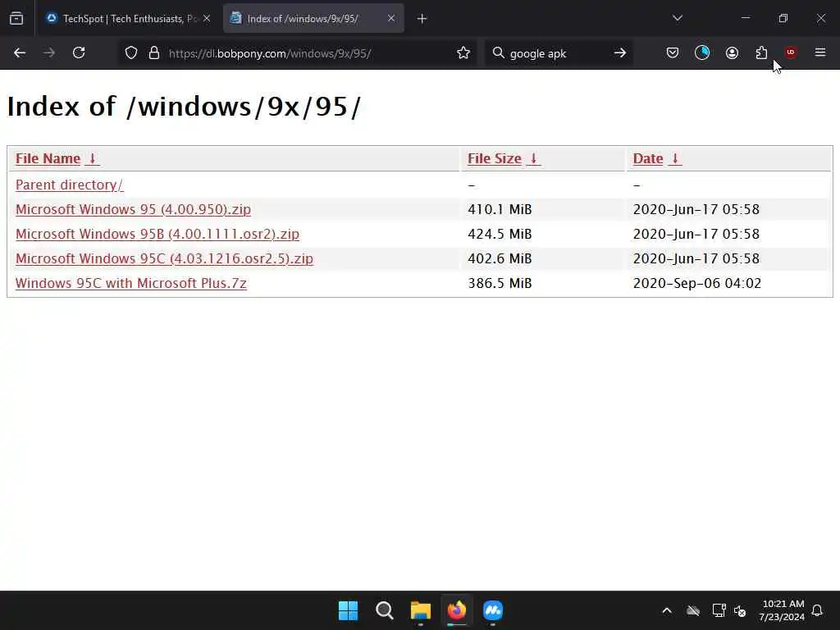Click the 2020-Sep-06 04:02 date cell

tap(697, 283)
